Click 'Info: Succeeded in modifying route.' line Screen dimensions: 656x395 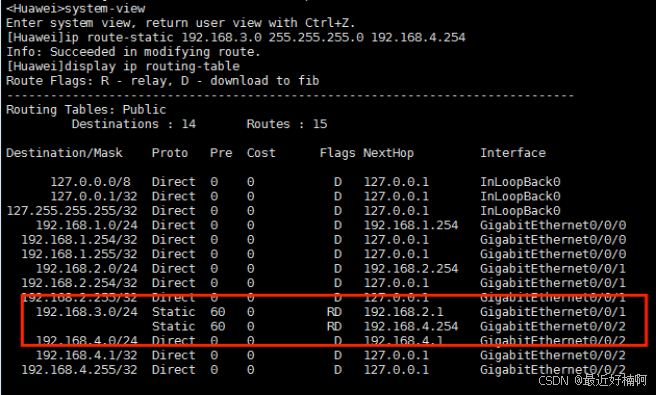point(133,52)
